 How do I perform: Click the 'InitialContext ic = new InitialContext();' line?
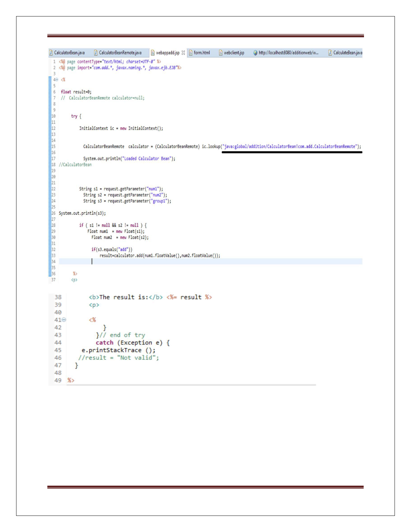pyautogui.click(x=121, y=128)
